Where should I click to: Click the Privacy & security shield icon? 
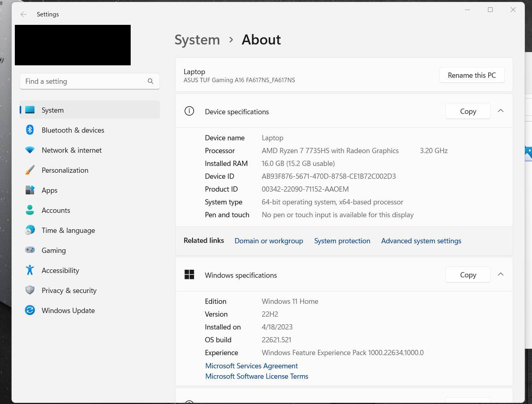click(x=30, y=290)
